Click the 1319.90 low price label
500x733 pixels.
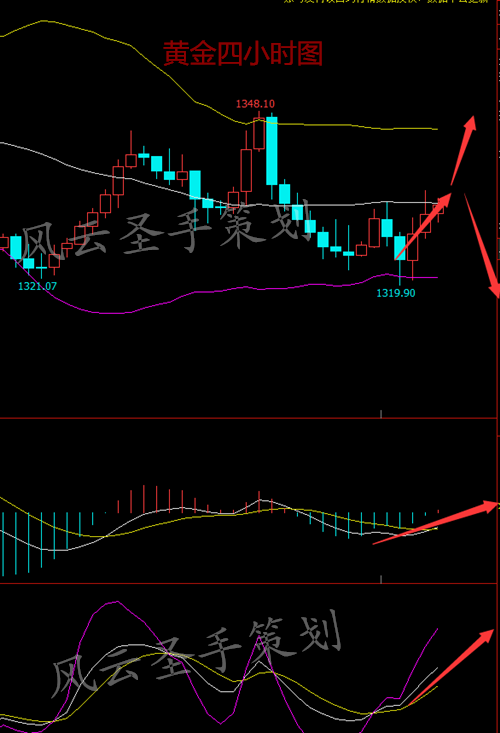pos(396,293)
